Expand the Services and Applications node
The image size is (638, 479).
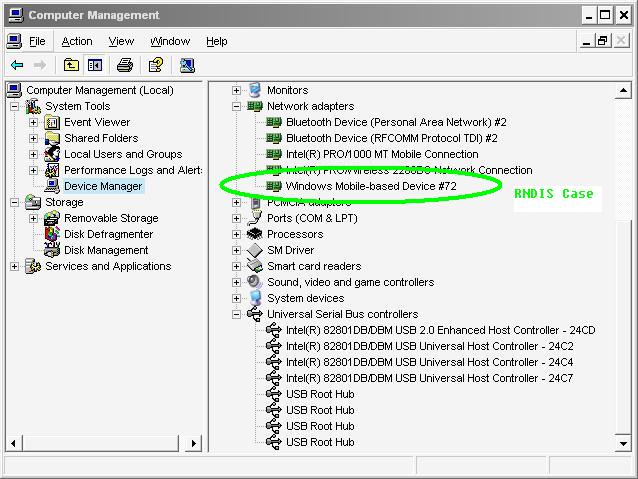pos(15,266)
